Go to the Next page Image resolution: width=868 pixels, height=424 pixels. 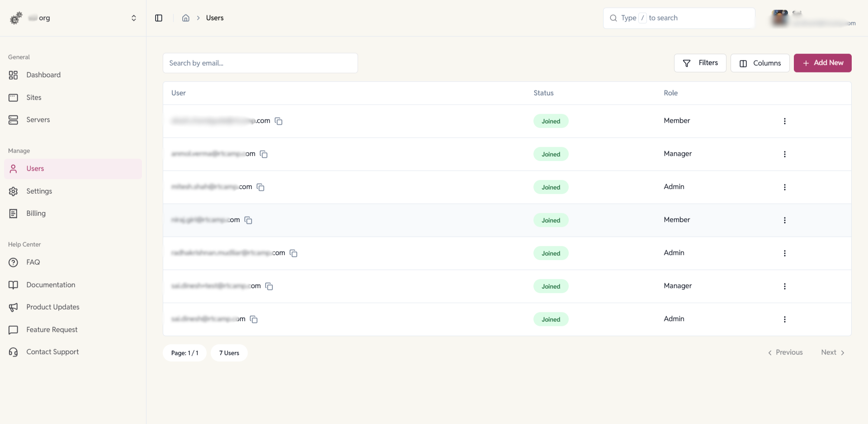point(832,353)
